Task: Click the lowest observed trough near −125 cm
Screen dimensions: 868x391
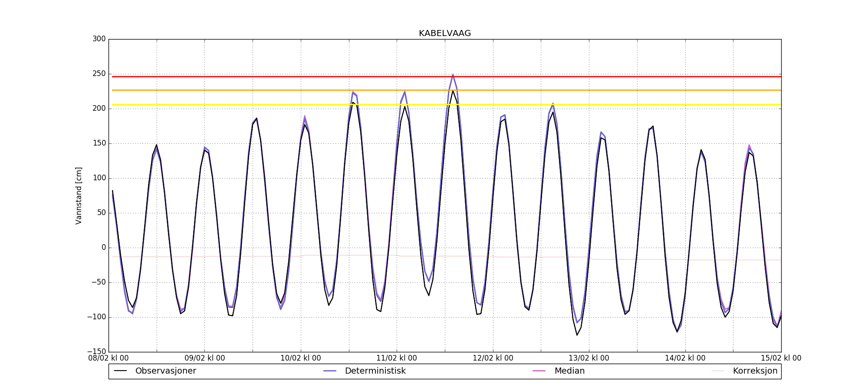Action: 577,335
